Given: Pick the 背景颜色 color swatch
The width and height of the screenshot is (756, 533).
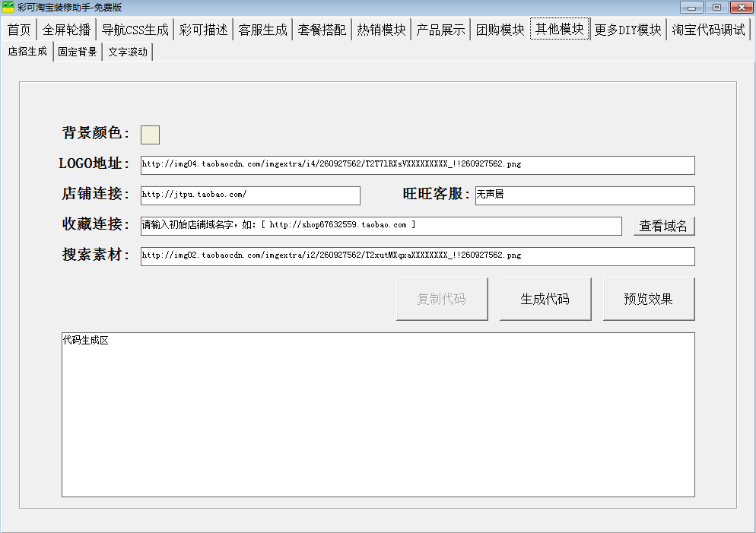Looking at the screenshot, I should tap(150, 135).
